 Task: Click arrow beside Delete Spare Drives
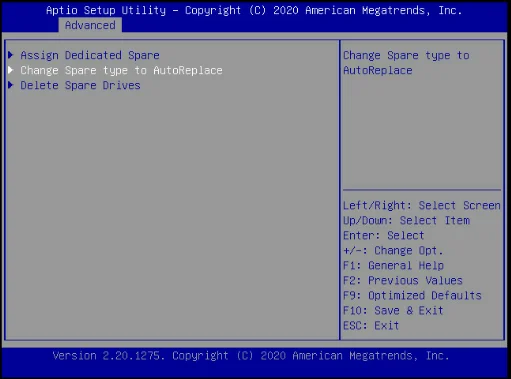point(11,85)
